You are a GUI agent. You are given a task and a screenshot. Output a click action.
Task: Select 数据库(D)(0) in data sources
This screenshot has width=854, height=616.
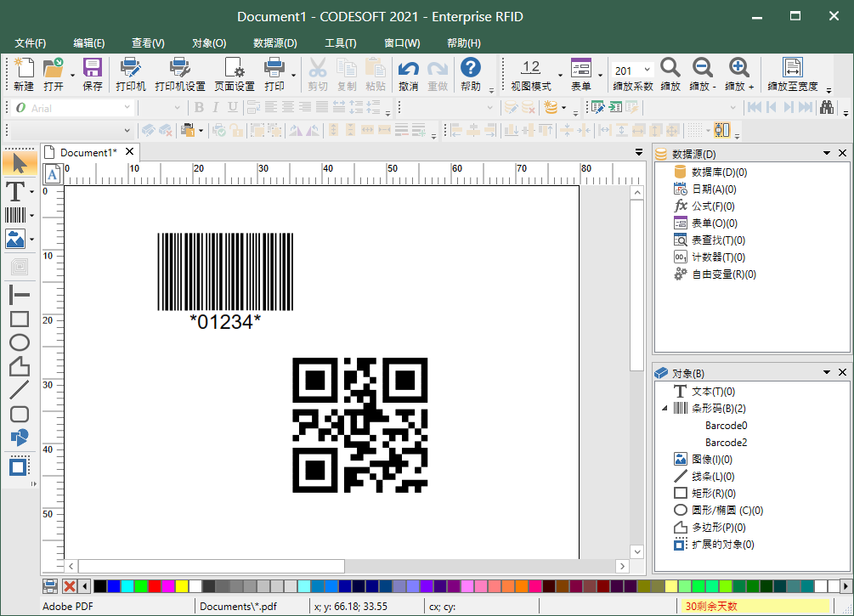click(x=719, y=172)
